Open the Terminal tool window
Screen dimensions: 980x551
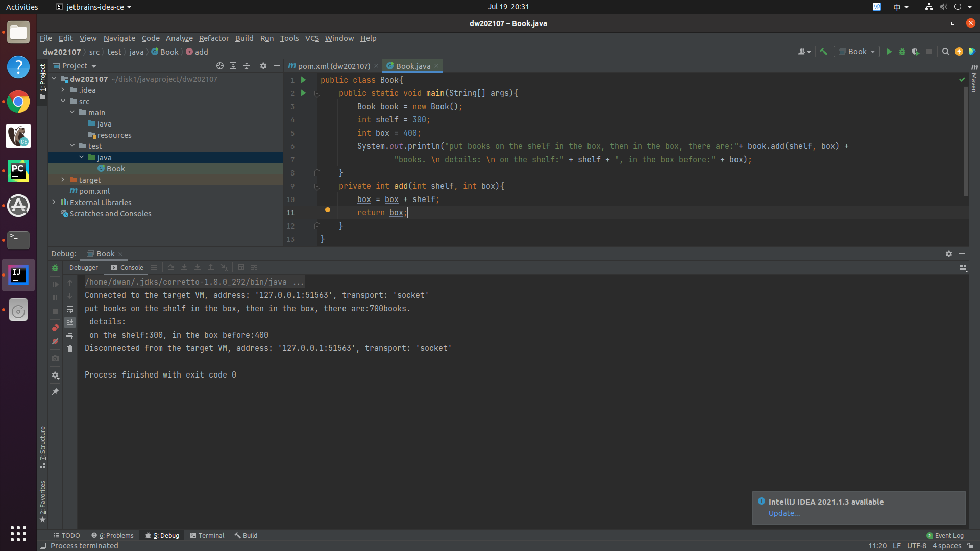click(x=207, y=535)
